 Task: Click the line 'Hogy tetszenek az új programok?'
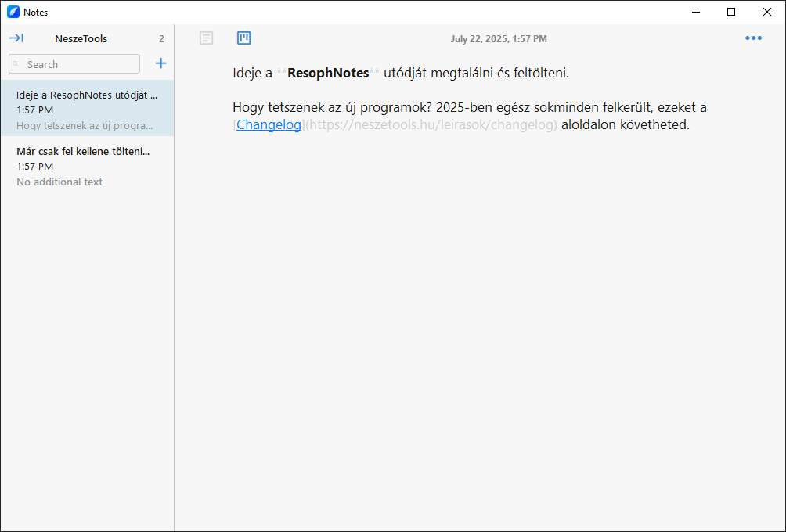(332, 107)
